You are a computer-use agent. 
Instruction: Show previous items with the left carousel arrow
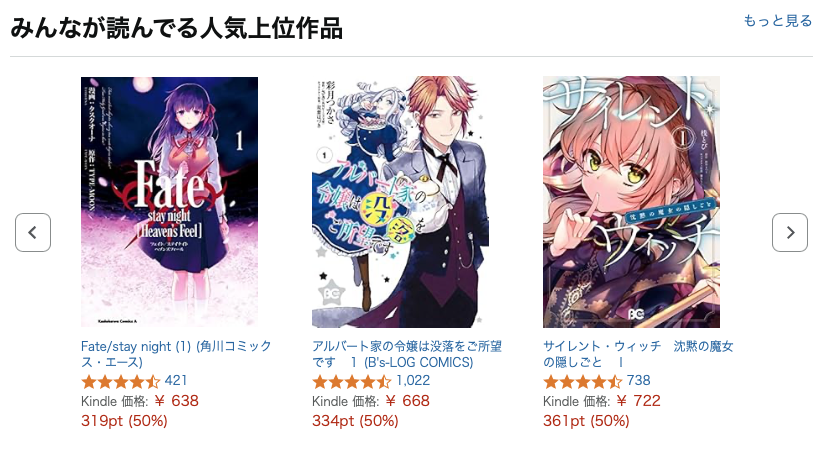(x=33, y=232)
